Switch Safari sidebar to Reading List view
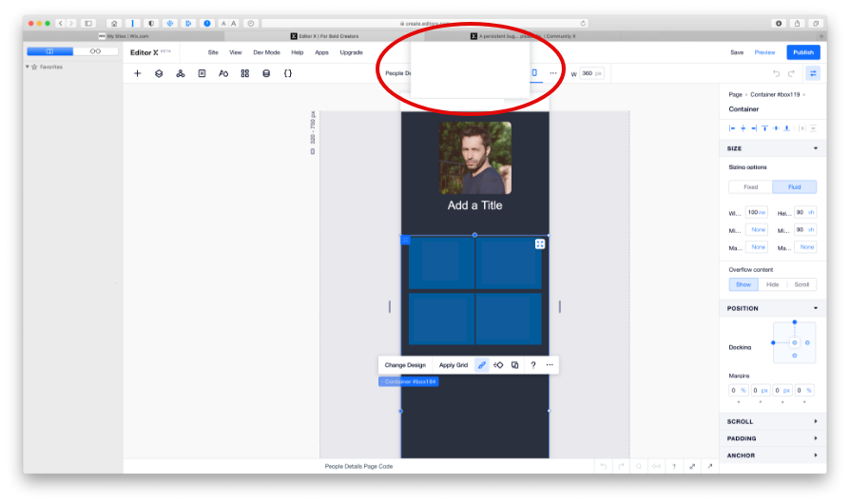 [95, 51]
